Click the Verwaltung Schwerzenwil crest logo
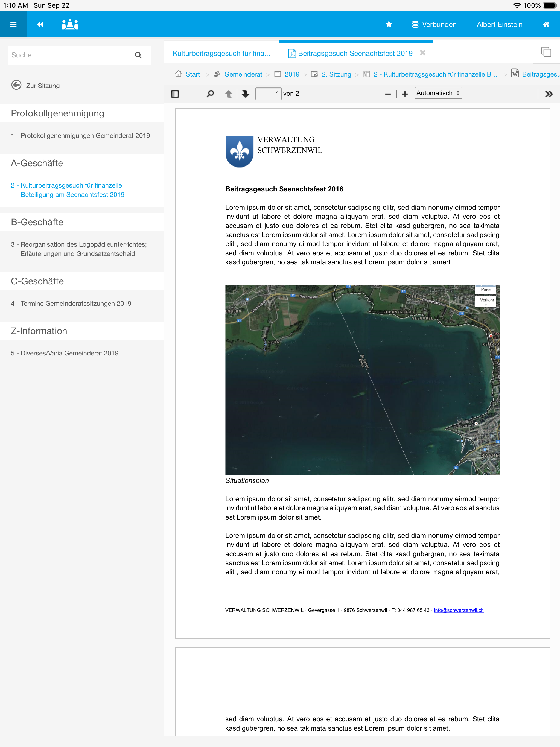Screen dimensions: 560x747 coord(240,151)
